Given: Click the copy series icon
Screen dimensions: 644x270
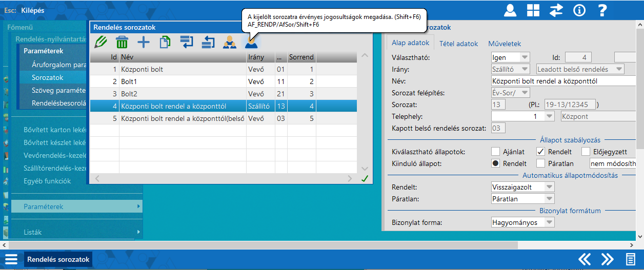Looking at the screenshot, I should [x=165, y=42].
